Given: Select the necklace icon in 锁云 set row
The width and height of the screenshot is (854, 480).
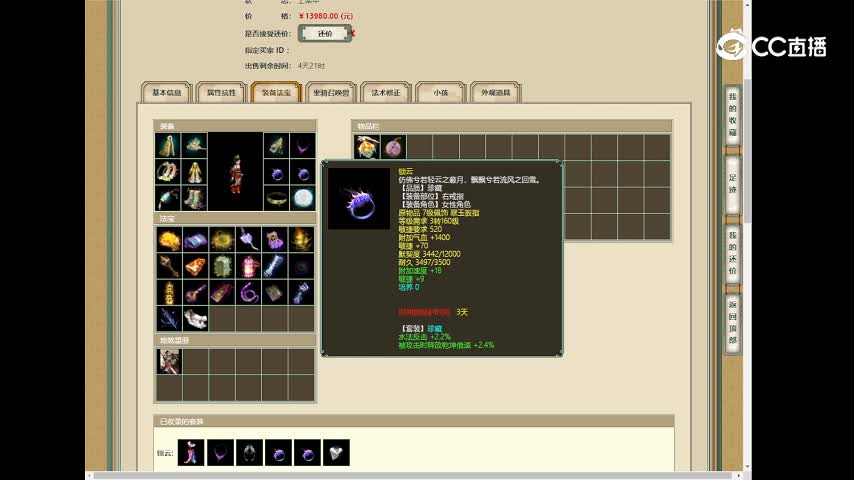Looking at the screenshot, I should tap(221, 453).
